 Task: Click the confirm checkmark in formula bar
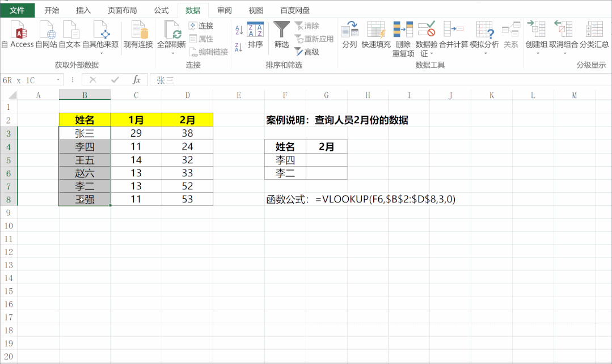(x=115, y=80)
